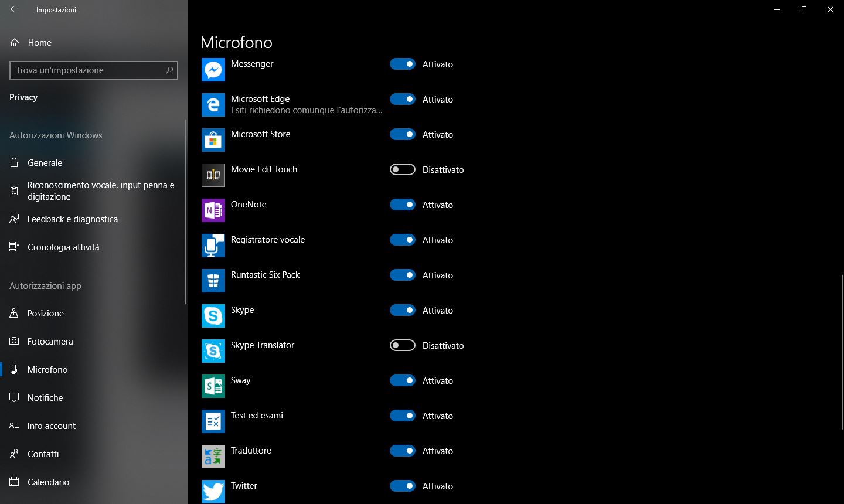Open Riconoscimento vocale, input penna section

pos(94,190)
